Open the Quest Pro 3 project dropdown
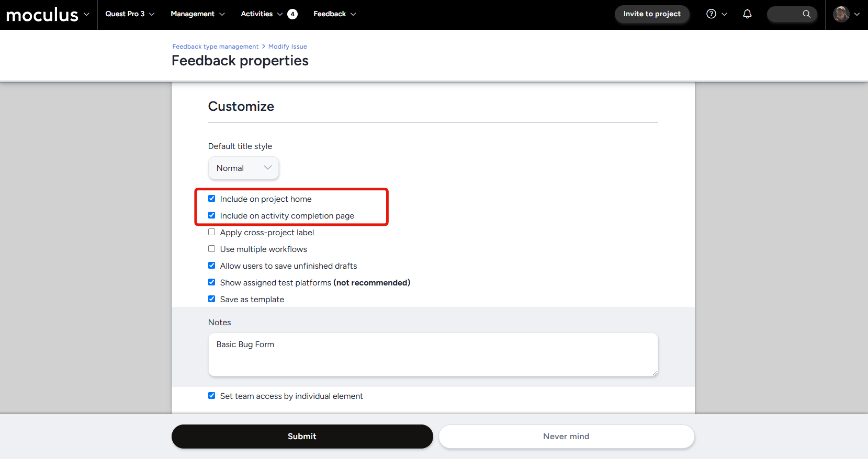This screenshot has width=868, height=459. coord(130,14)
